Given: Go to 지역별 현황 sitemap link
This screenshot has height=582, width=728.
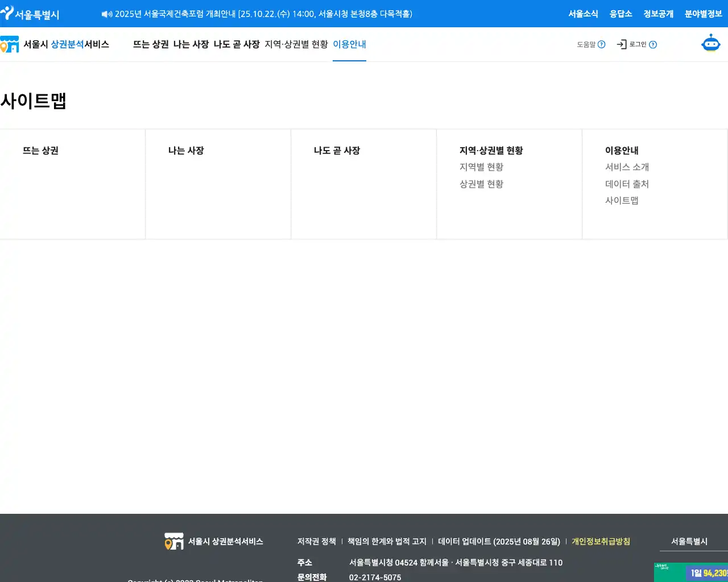Looking at the screenshot, I should (x=481, y=167).
